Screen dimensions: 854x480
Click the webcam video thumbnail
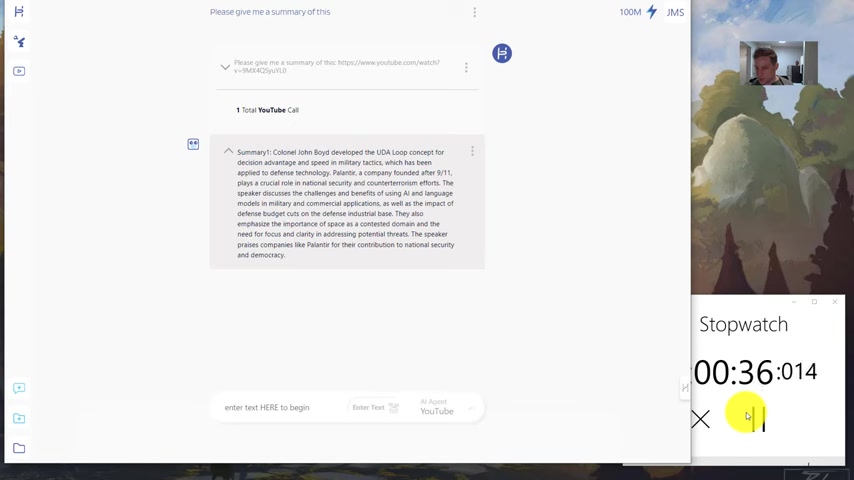778,63
